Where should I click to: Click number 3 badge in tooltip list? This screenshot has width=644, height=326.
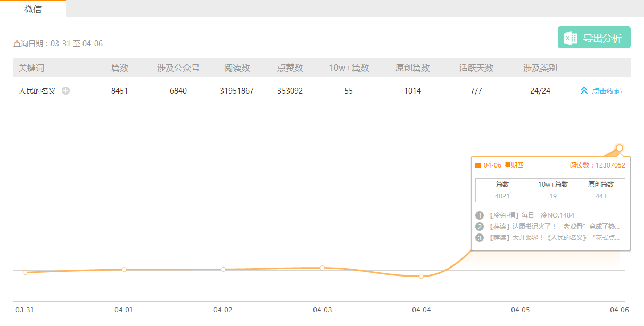tap(480, 238)
